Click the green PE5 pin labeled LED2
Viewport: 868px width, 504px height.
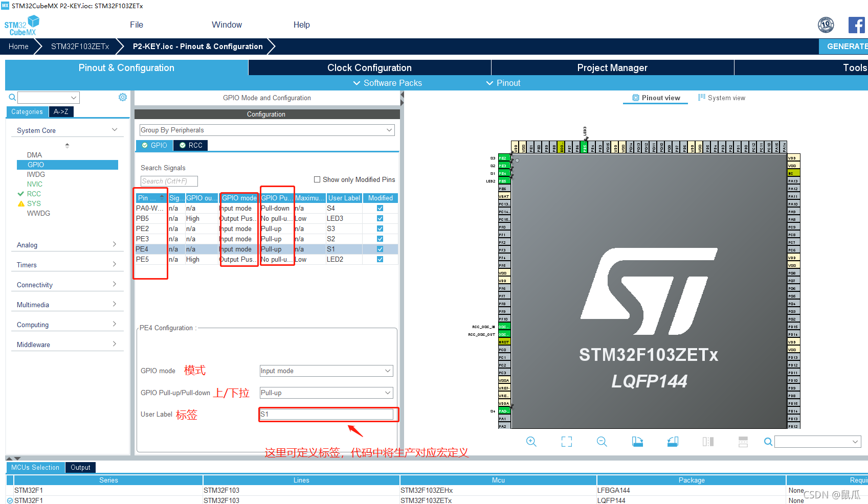coord(504,181)
